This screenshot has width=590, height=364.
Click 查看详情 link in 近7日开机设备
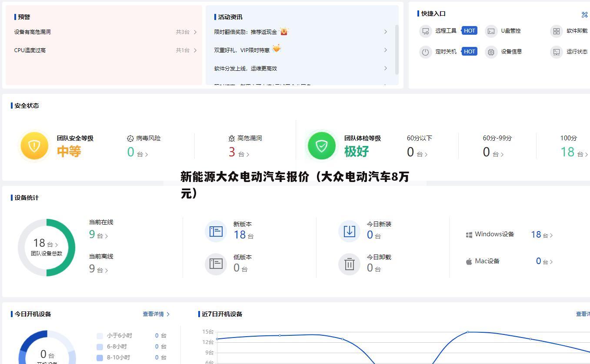(x=583, y=314)
